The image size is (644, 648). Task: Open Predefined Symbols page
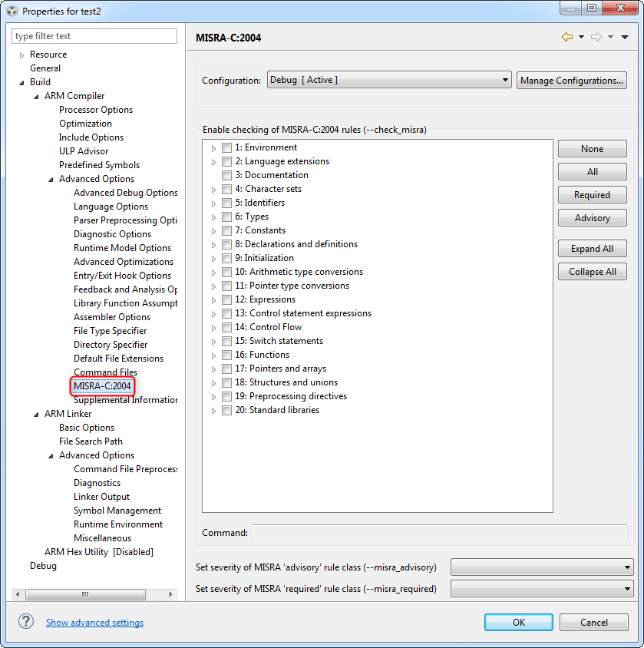[99, 165]
